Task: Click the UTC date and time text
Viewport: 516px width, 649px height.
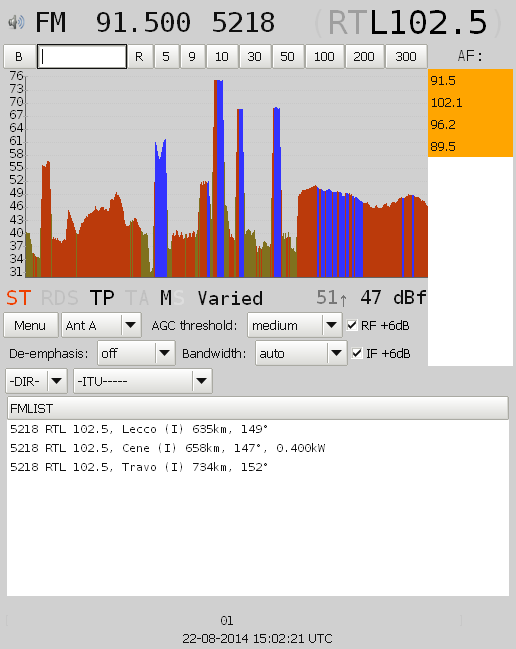Action: click(257, 639)
